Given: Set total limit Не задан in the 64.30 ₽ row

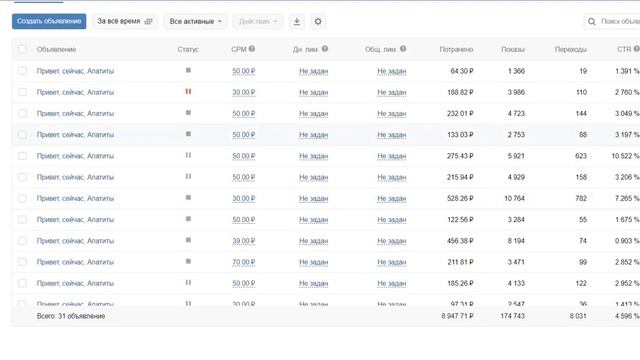Looking at the screenshot, I should pos(391,71).
